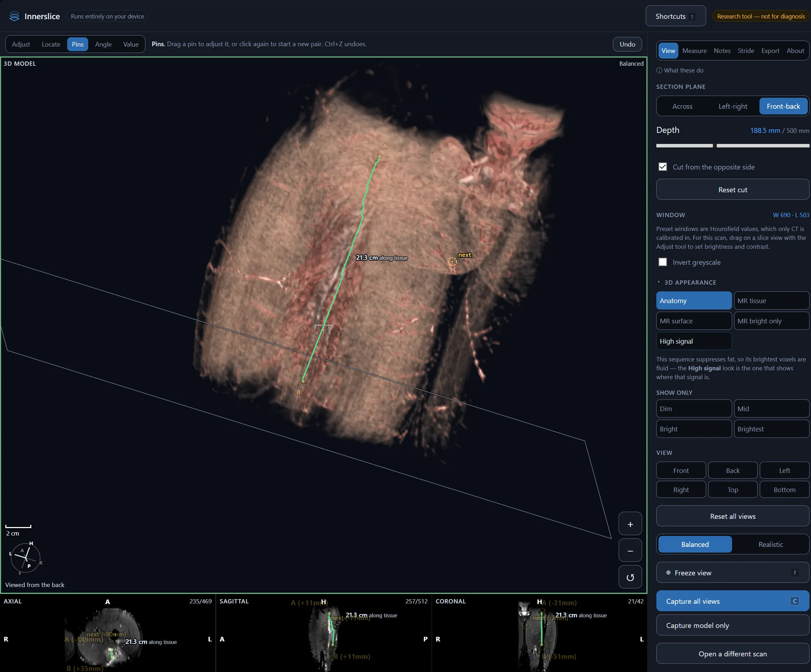Set section plane to Left-right
Screen dimensions: 811x672
(x=733, y=106)
